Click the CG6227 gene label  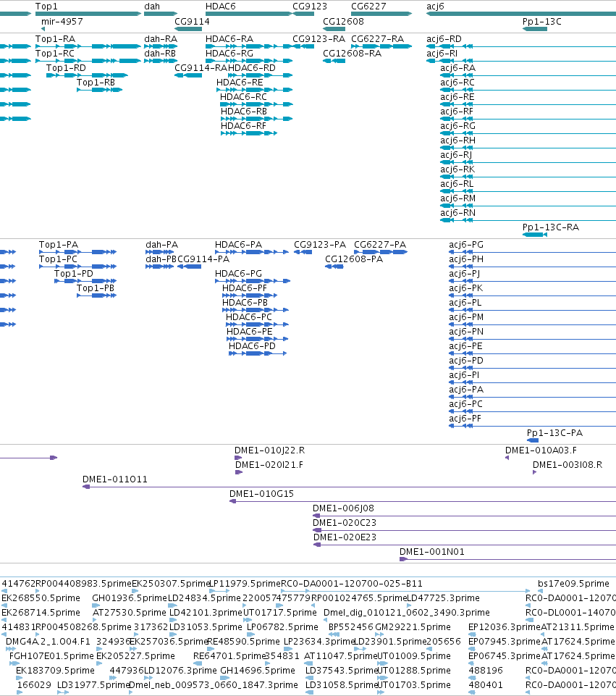point(368,7)
